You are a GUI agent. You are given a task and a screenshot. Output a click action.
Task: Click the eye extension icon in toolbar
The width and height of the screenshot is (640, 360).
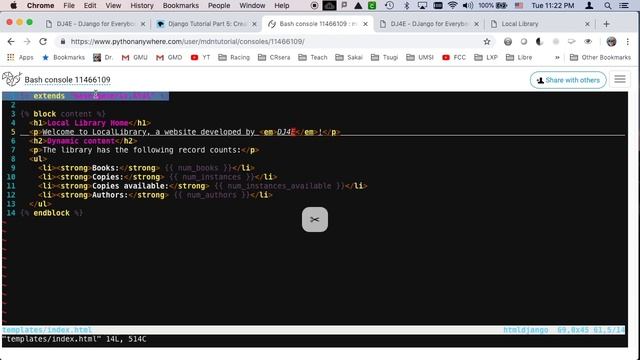click(588, 42)
